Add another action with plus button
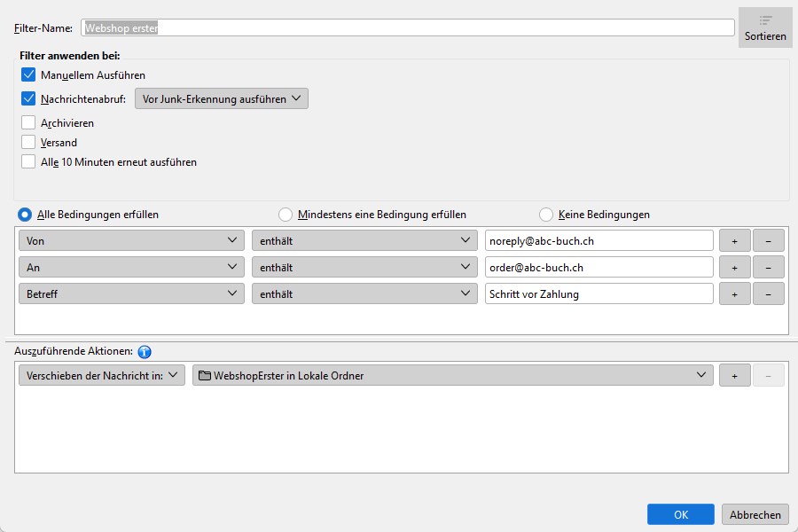 [734, 375]
